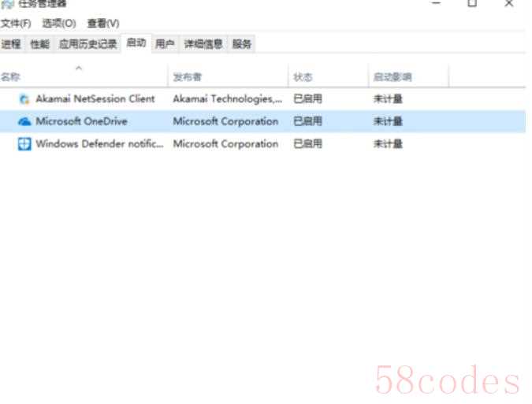The image size is (532, 404).
Task: Switch to the 性能 tab
Action: coord(40,44)
